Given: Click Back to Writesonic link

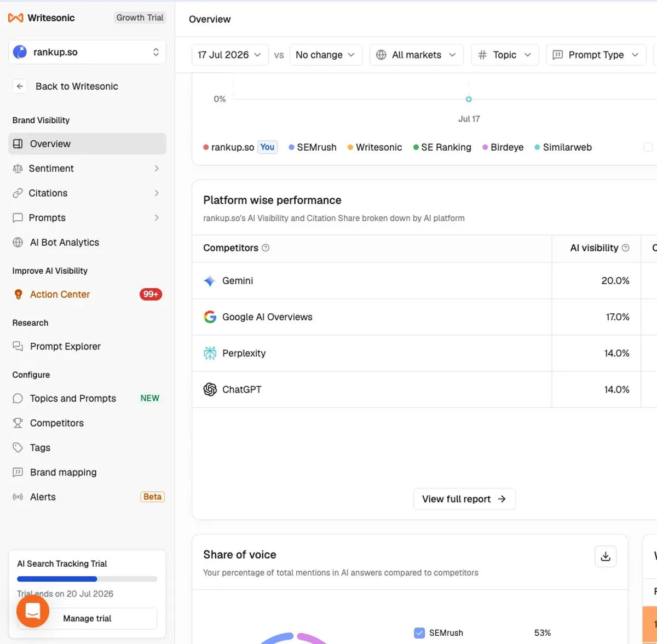Looking at the screenshot, I should [77, 87].
